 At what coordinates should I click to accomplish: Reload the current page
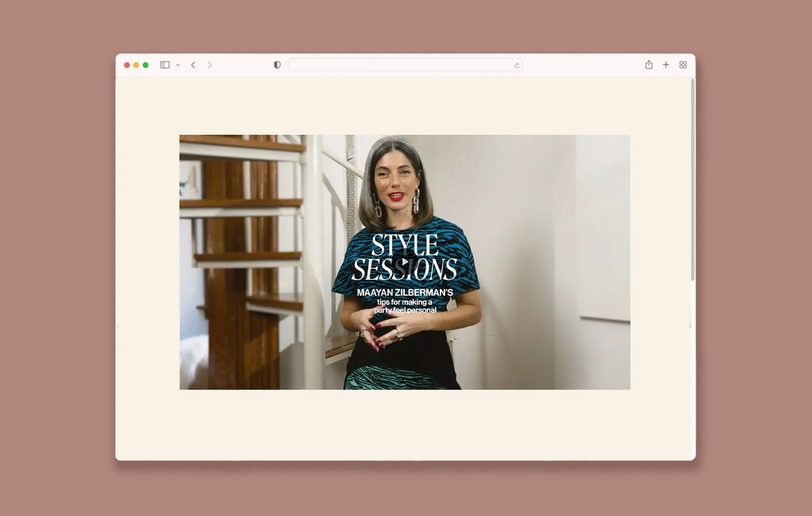[x=517, y=65]
